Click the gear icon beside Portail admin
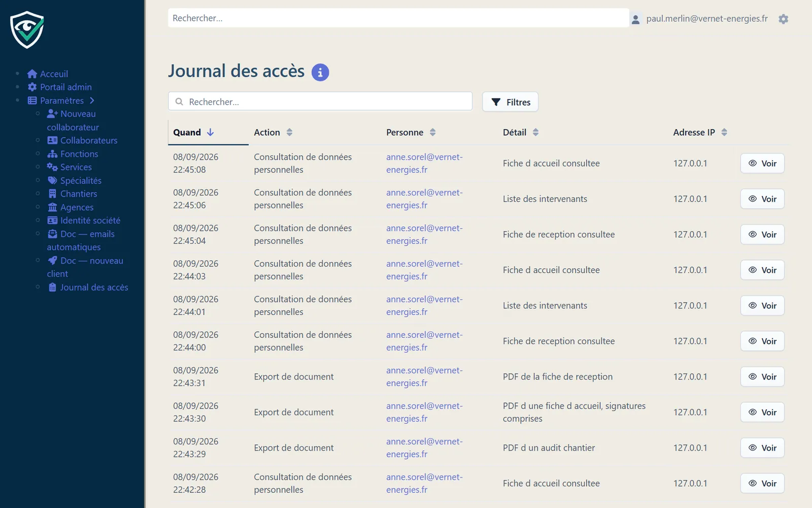The image size is (812, 508). (32, 87)
